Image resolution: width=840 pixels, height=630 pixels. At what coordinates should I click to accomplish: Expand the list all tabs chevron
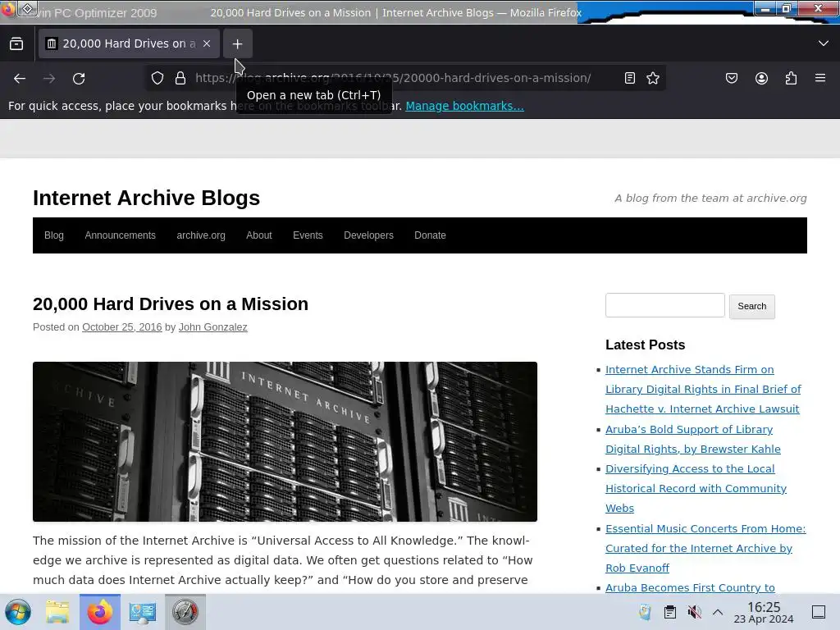tap(824, 43)
